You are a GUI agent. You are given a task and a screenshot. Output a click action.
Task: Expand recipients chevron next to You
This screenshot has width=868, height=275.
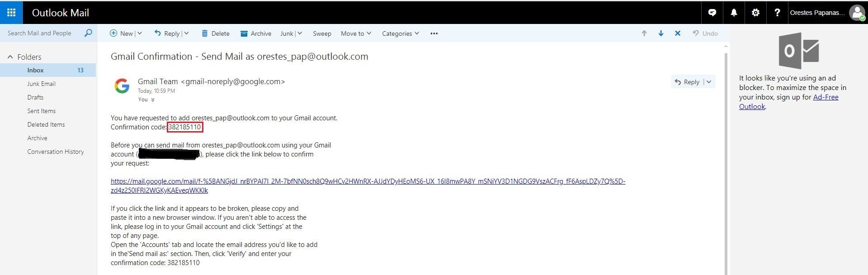[153, 100]
